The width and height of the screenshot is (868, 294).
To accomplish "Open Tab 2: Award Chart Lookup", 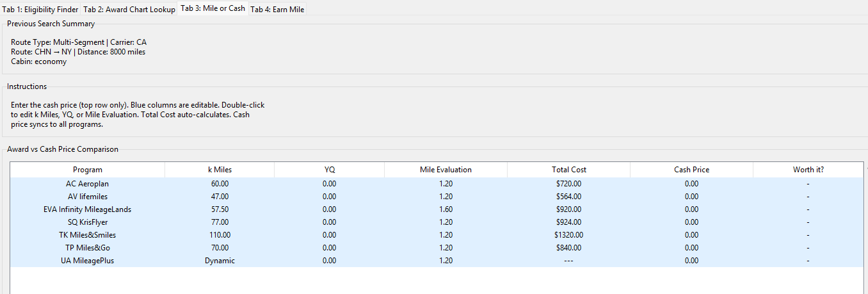I will tap(129, 10).
